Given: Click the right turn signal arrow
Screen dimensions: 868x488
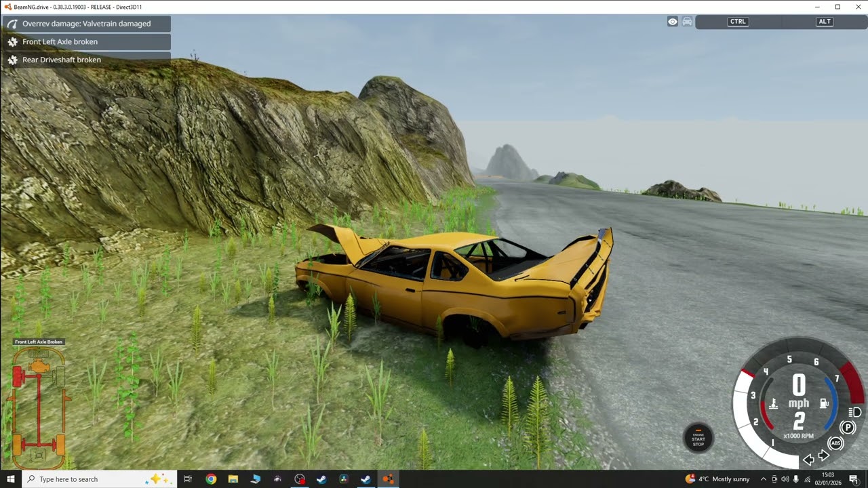Looking at the screenshot, I should (x=823, y=456).
